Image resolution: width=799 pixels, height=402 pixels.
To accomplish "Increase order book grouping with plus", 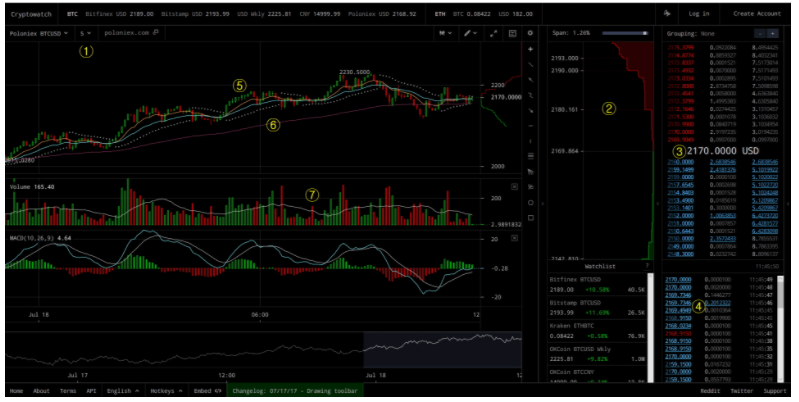I will tap(772, 34).
